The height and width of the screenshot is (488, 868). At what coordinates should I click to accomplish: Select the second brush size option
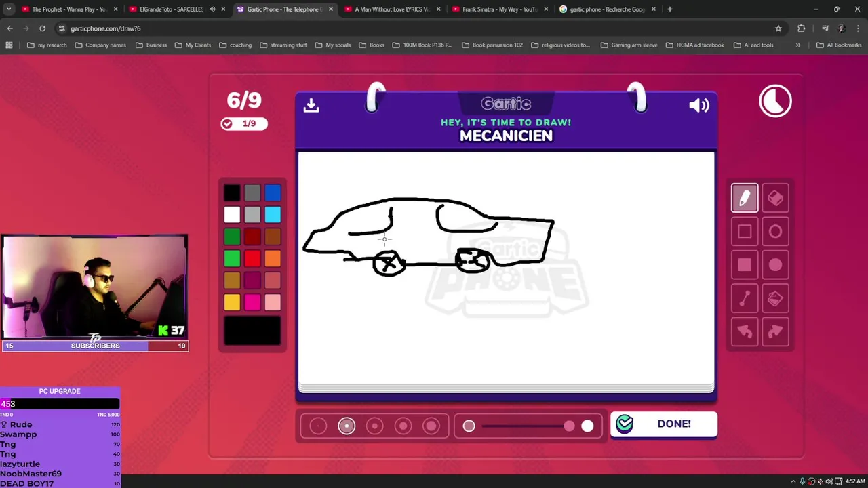click(347, 426)
